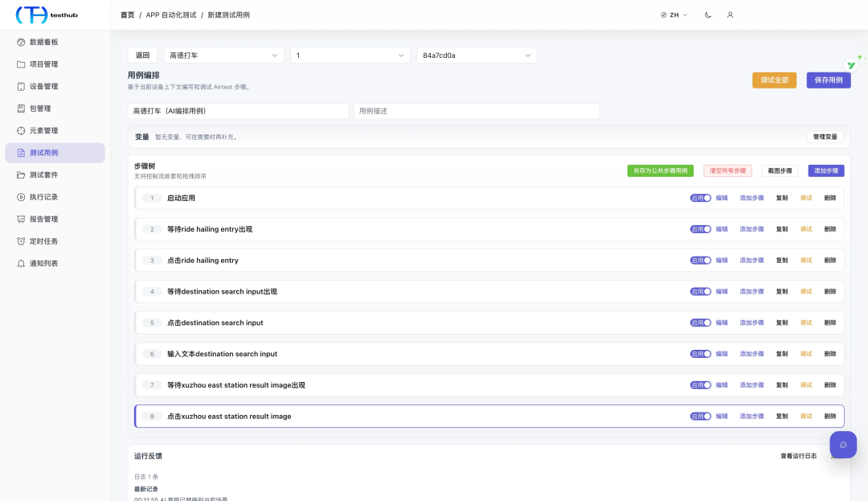Open the ZH language selector
868x501 pixels.
click(x=674, y=15)
